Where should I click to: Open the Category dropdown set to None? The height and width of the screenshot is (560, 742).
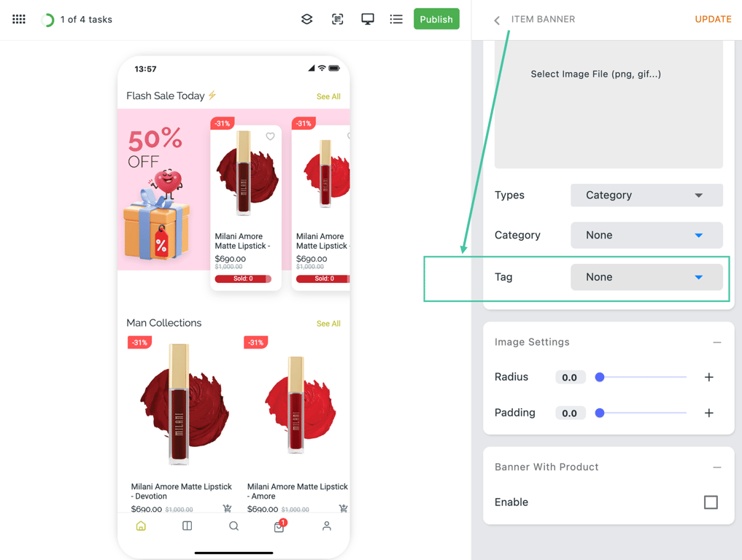click(646, 235)
